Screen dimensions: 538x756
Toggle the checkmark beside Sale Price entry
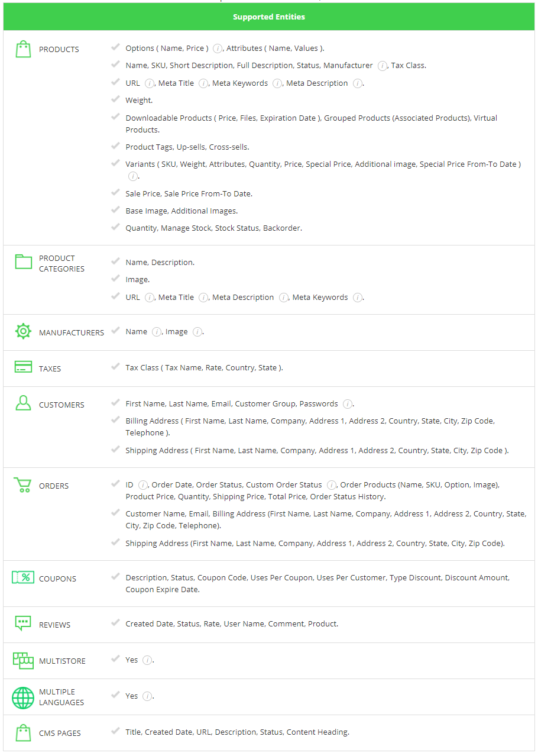[x=115, y=192]
